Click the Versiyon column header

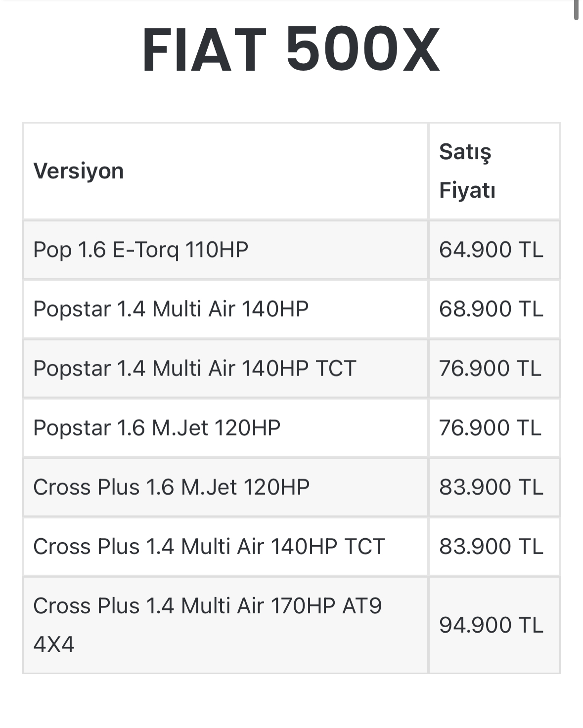(78, 171)
